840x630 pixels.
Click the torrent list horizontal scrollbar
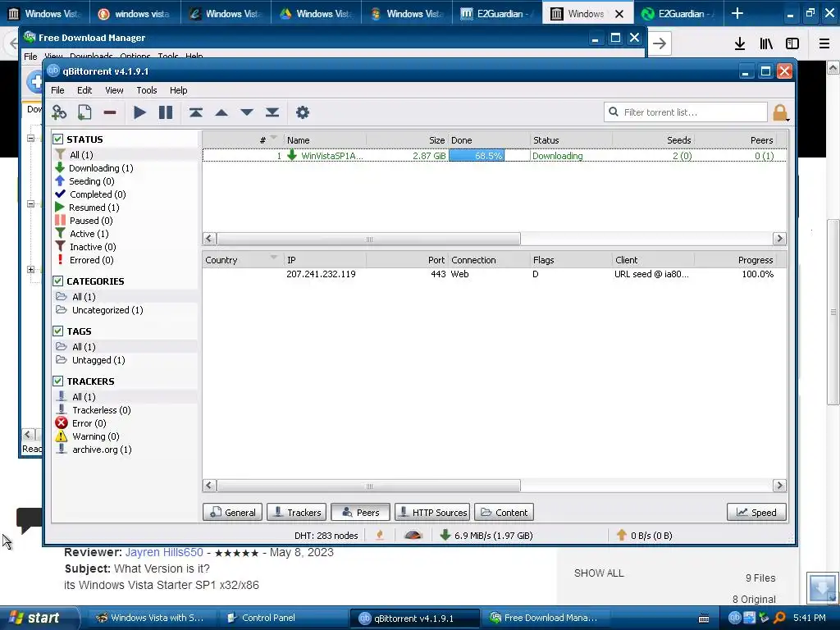click(368, 239)
